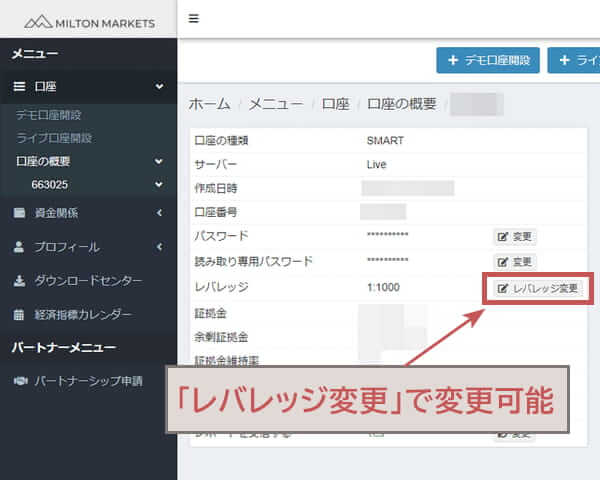
Task: Select account 663025 in sidebar
Action: tap(50, 184)
